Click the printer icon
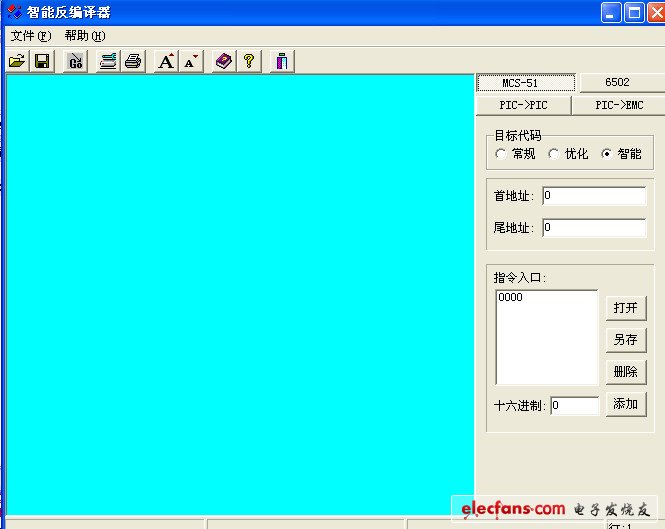Screen dimensions: 665x529 pyautogui.click(x=133, y=61)
